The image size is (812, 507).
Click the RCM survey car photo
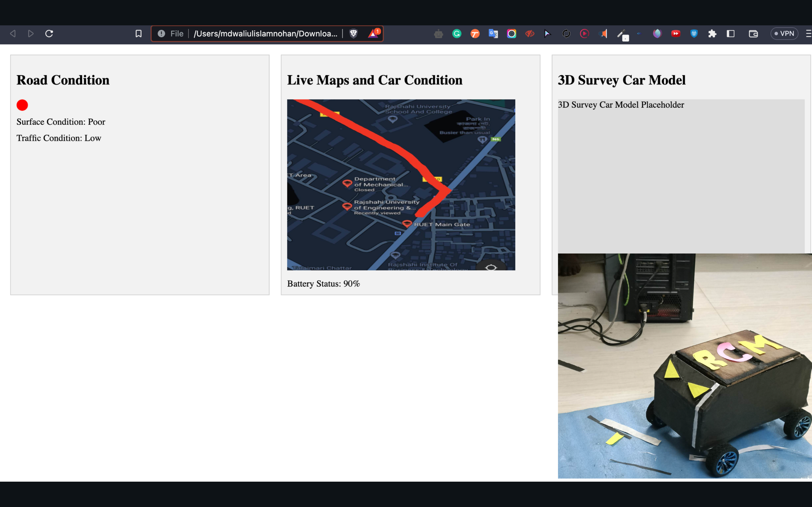coord(685,366)
